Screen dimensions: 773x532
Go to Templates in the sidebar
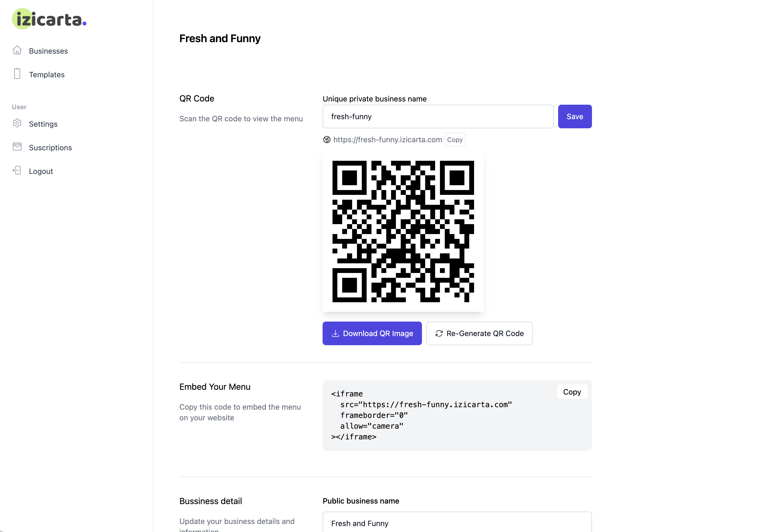pyautogui.click(x=47, y=75)
